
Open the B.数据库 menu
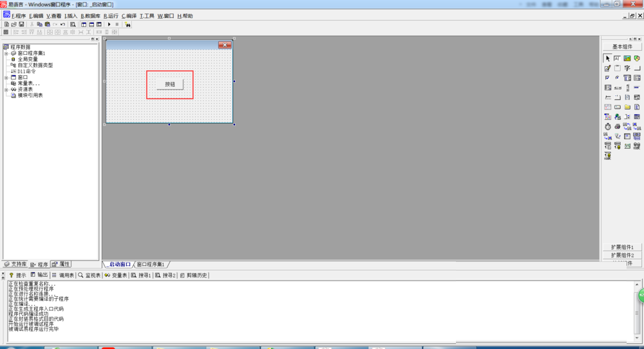90,16
